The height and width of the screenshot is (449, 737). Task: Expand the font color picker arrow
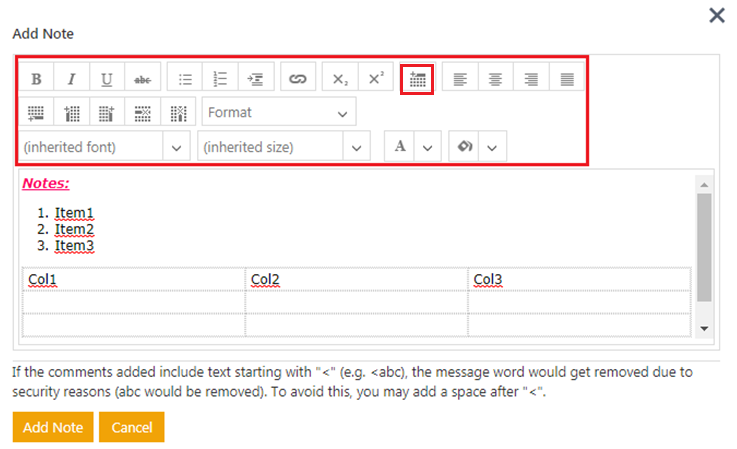click(427, 147)
